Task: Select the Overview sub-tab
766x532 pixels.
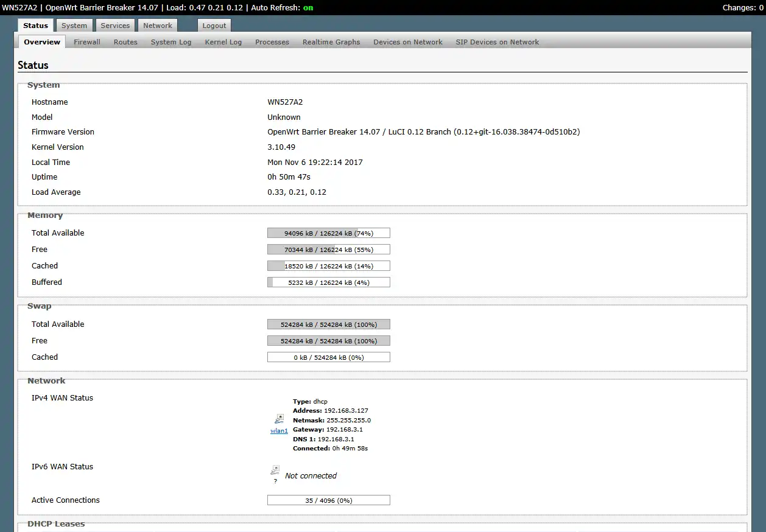Action: 42,42
